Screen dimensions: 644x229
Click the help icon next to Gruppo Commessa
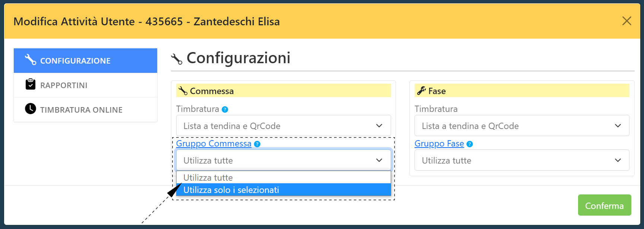[257, 144]
